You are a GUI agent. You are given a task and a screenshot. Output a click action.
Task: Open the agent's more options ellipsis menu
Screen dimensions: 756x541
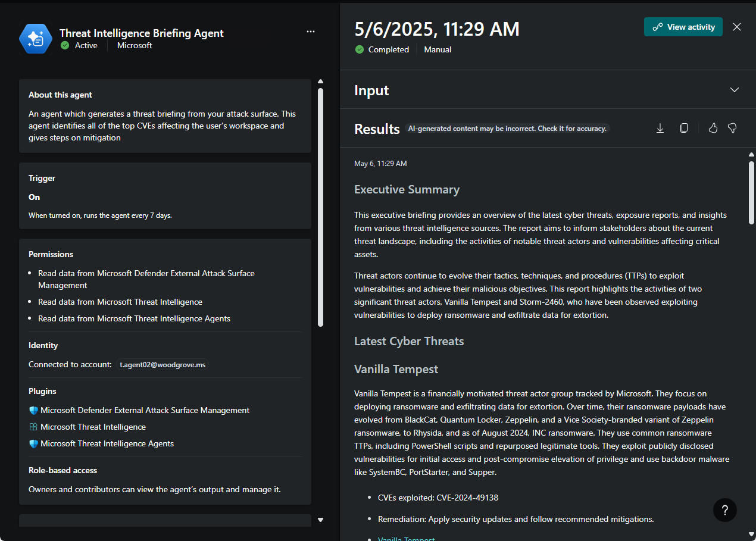click(311, 32)
